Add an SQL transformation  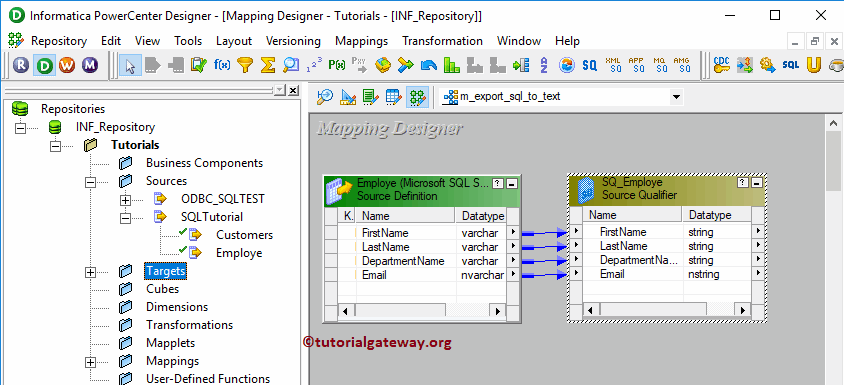pyautogui.click(x=791, y=65)
